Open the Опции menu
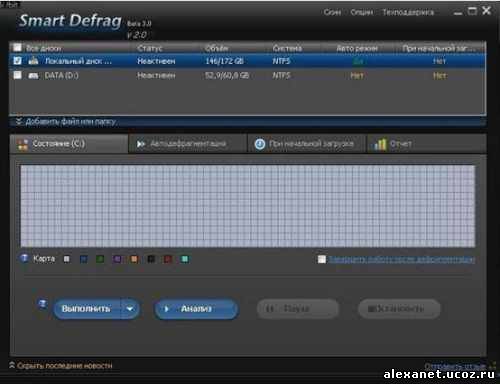The height and width of the screenshot is (384, 500). (x=361, y=12)
